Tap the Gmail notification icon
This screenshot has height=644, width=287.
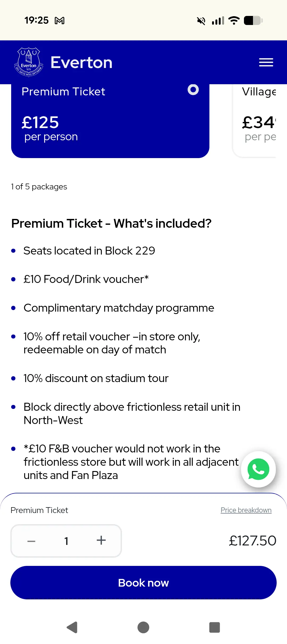[60, 20]
